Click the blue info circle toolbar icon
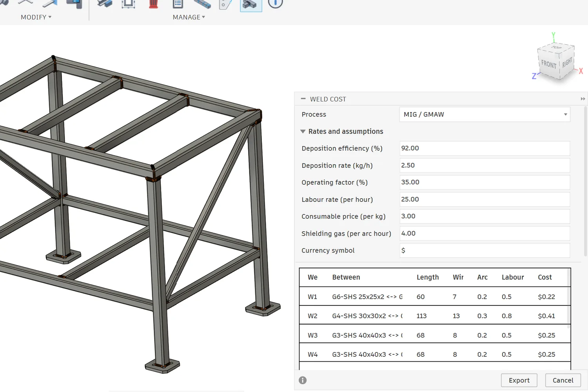588x392 pixels. coord(275,4)
